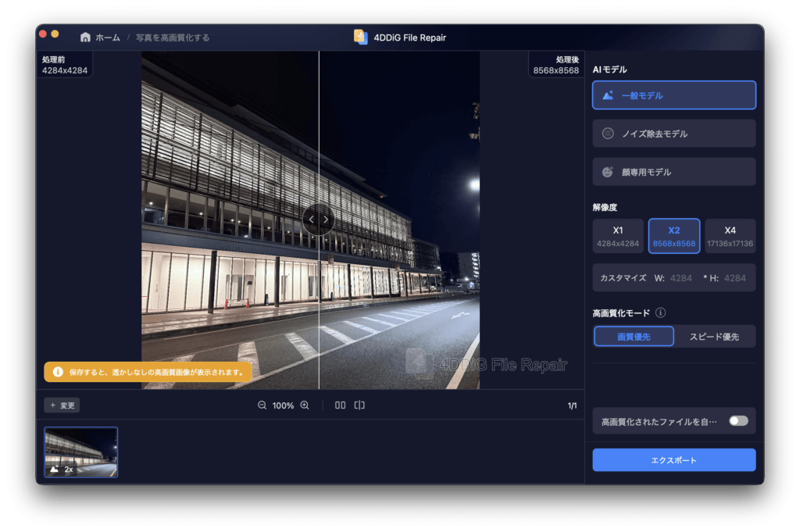Click the home icon in breadcrumb
The image size is (800, 532).
click(x=85, y=37)
